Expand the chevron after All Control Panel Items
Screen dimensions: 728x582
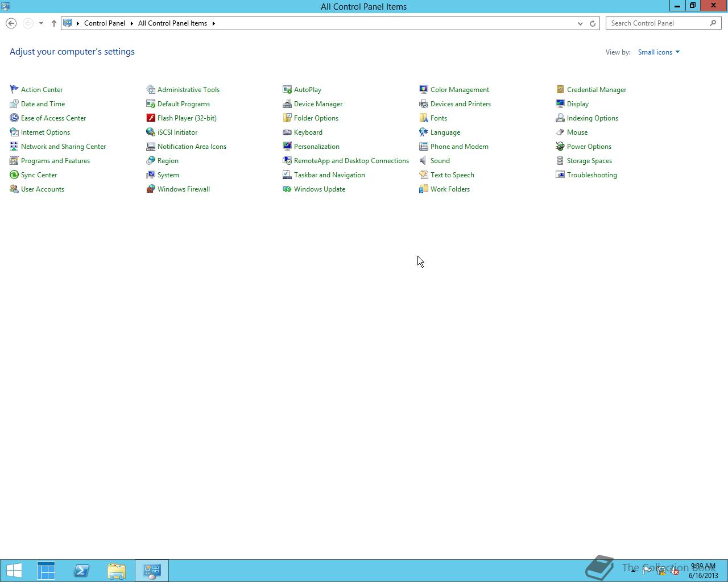[x=214, y=23]
